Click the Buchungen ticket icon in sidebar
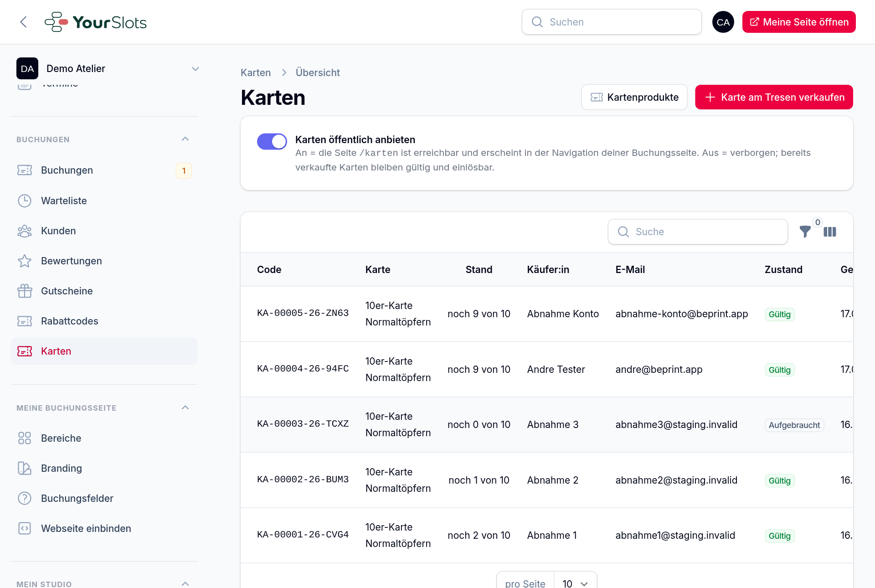This screenshot has height=588, width=875. pos(25,170)
